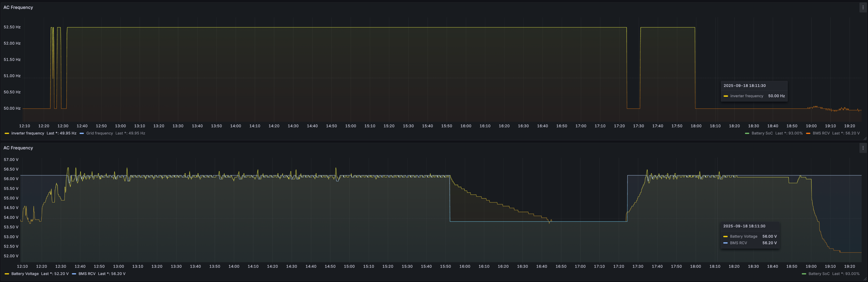This screenshot has width=868, height=282.
Task: Click the blue Grid frequency legend color marker
Action: (82, 133)
